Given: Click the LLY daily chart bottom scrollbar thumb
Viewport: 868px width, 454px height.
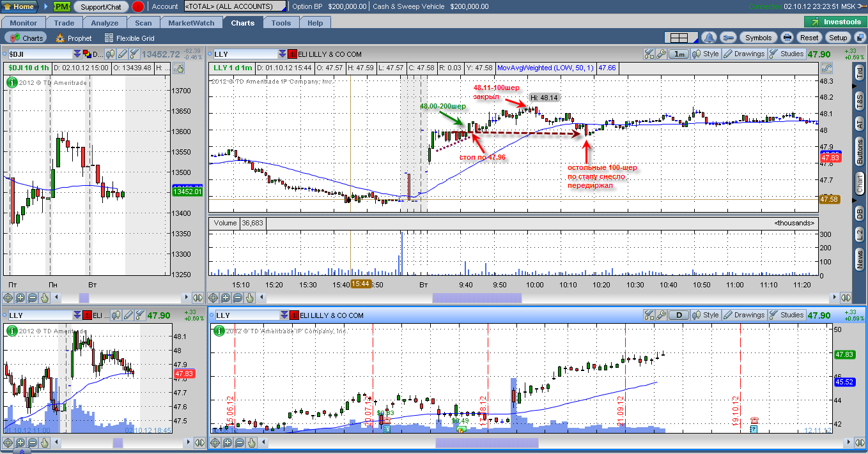Looking at the screenshot, I should (x=487, y=443).
